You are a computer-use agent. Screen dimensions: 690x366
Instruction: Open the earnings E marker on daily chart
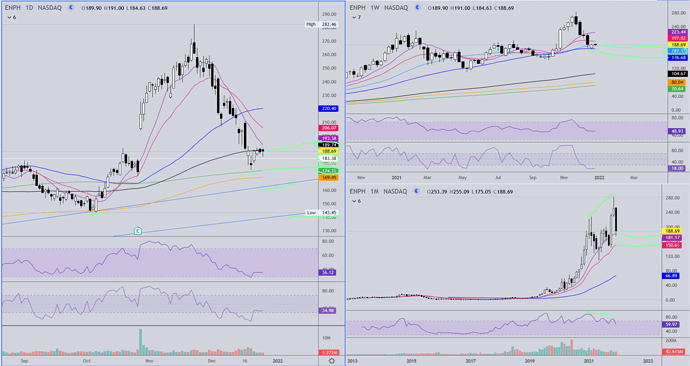(138, 231)
